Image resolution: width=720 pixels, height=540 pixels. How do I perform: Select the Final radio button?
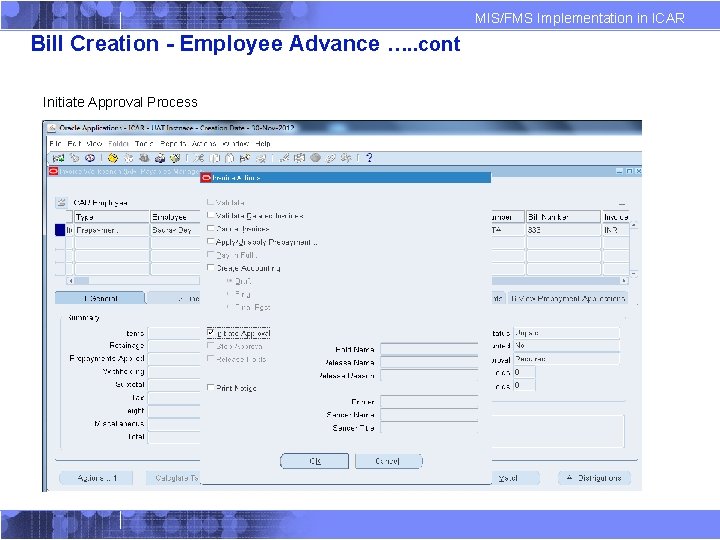pyautogui.click(x=230, y=293)
